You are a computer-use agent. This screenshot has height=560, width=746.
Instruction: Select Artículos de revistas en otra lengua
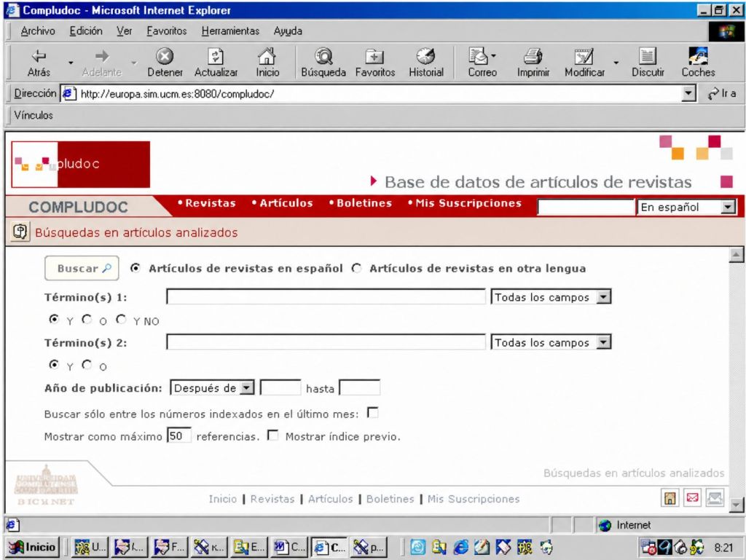tap(356, 268)
